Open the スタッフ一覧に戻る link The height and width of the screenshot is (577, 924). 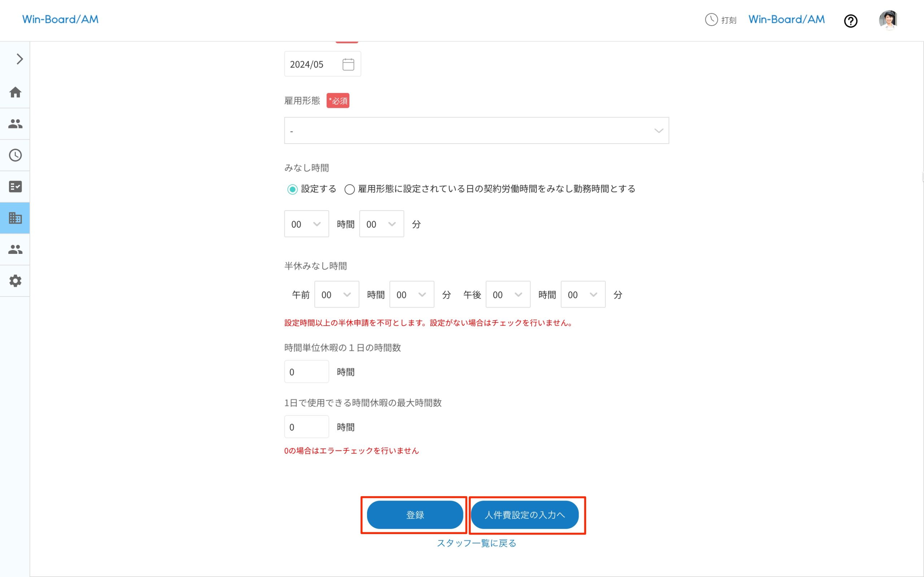476,543
